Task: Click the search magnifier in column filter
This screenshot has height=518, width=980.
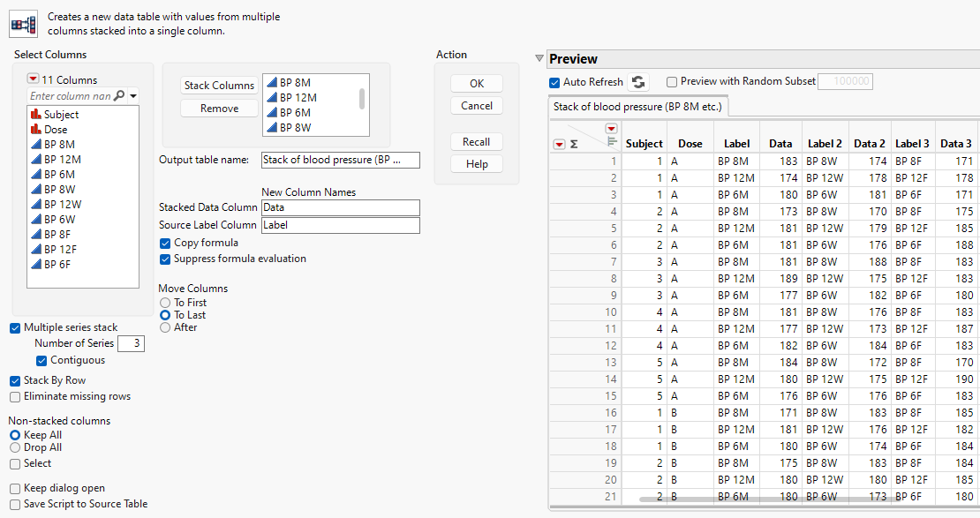Action: [119, 95]
